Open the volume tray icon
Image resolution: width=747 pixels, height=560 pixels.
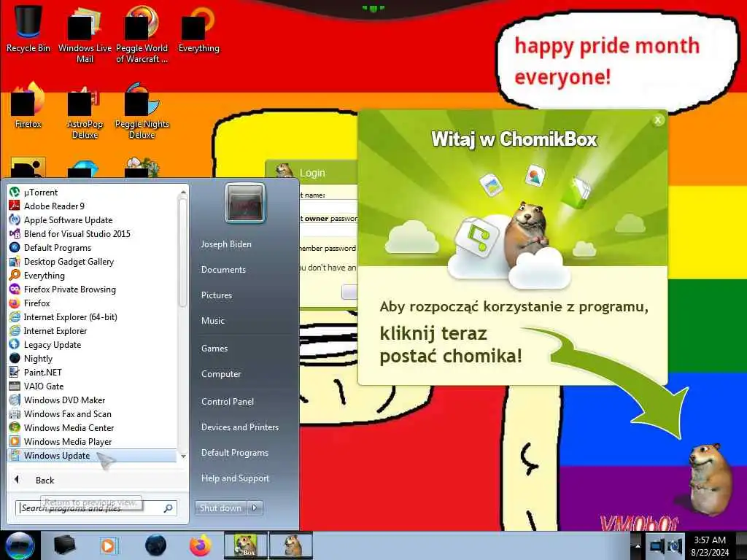(x=675, y=546)
